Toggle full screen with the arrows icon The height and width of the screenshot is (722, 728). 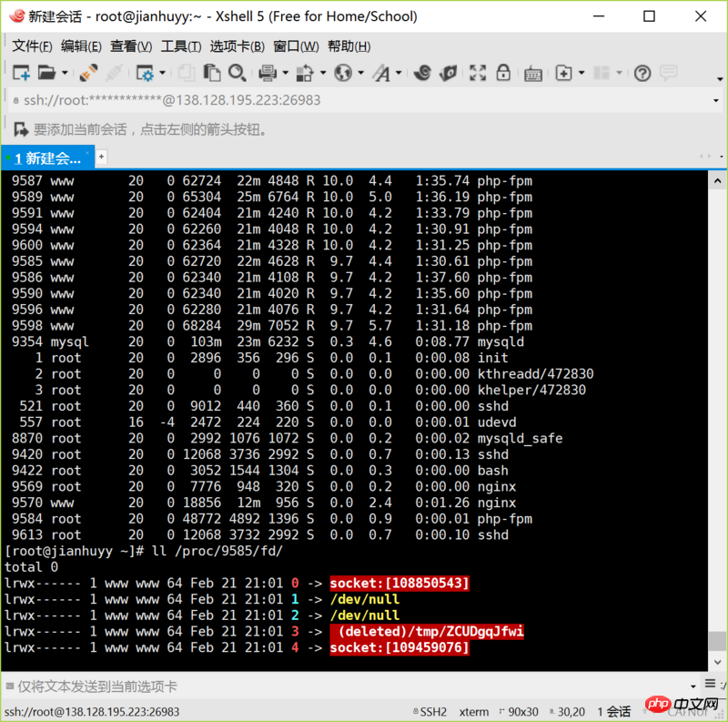[478, 73]
